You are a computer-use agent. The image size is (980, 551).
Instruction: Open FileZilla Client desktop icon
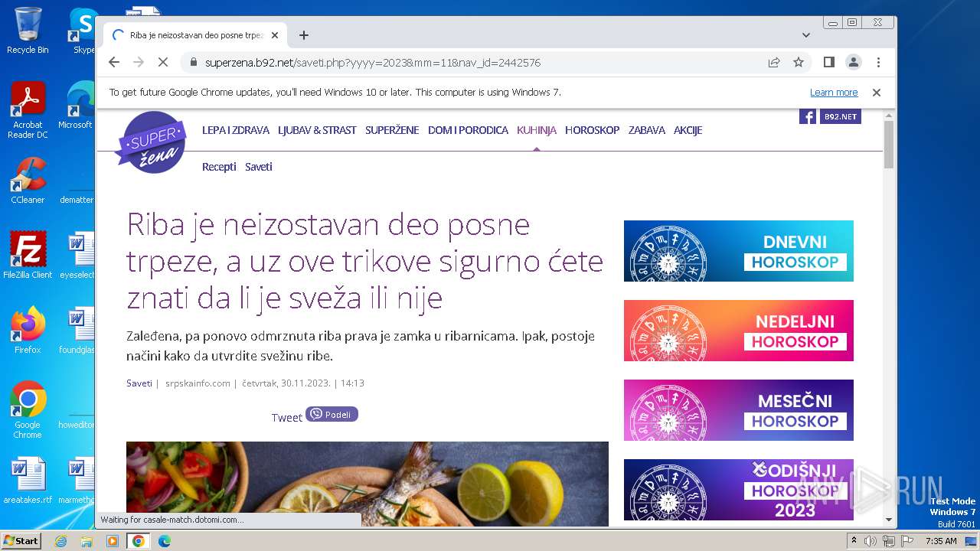coord(28,255)
